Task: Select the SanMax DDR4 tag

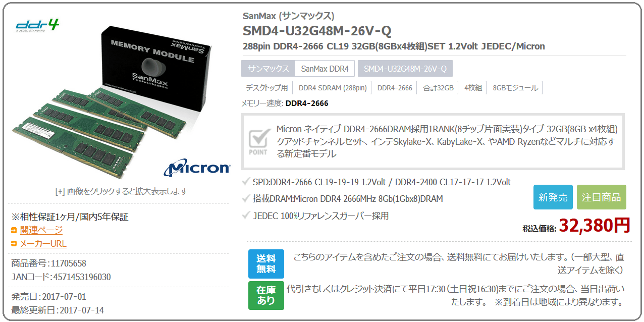Action: coord(325,69)
